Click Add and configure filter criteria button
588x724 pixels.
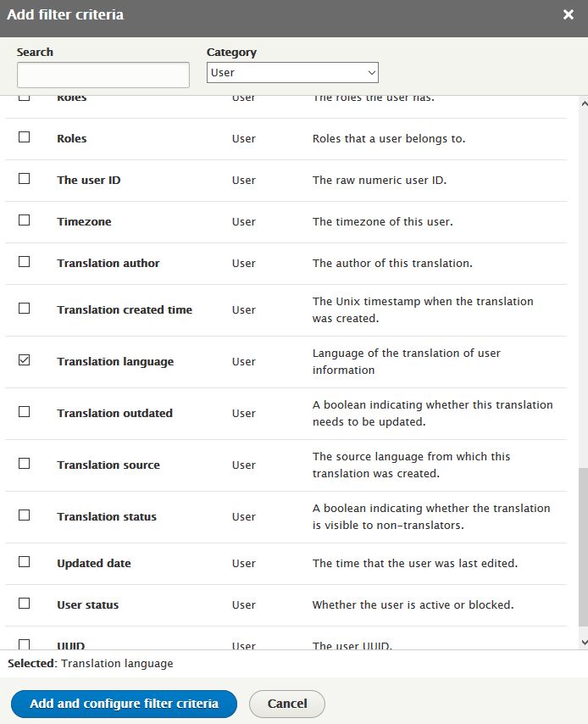[124, 704]
